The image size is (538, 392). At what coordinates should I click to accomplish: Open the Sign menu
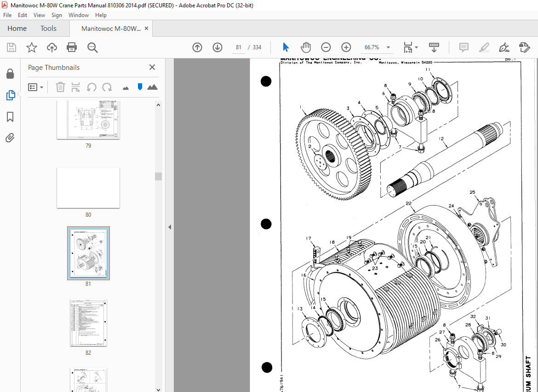point(57,15)
